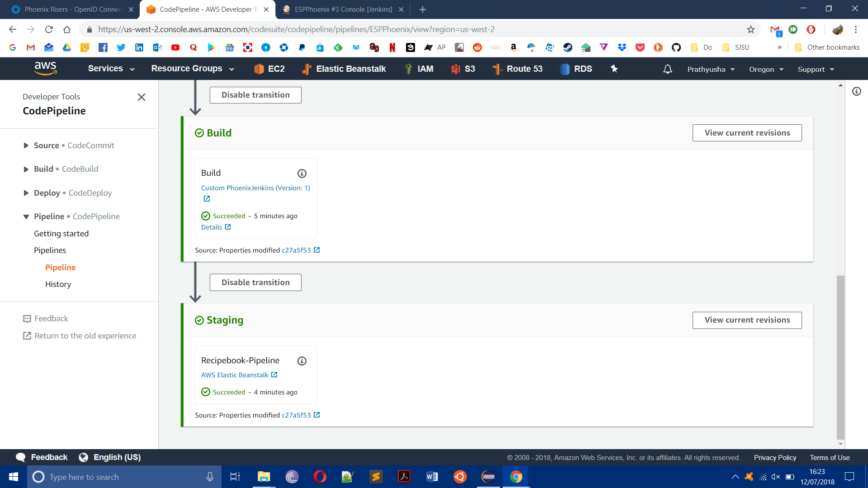Close the Developer Tools sidebar
This screenshot has height=488, width=868.
click(142, 97)
